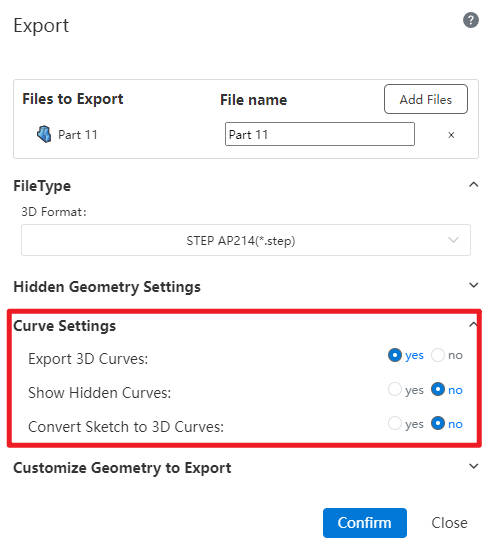Click the Close link
This screenshot has height=544, width=491.
[449, 522]
